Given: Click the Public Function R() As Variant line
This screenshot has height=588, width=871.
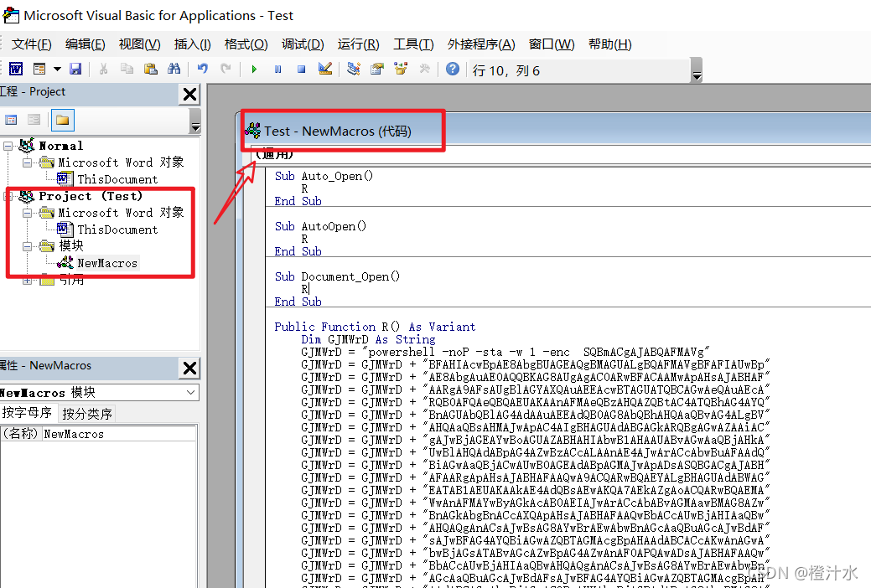Looking at the screenshot, I should (375, 327).
